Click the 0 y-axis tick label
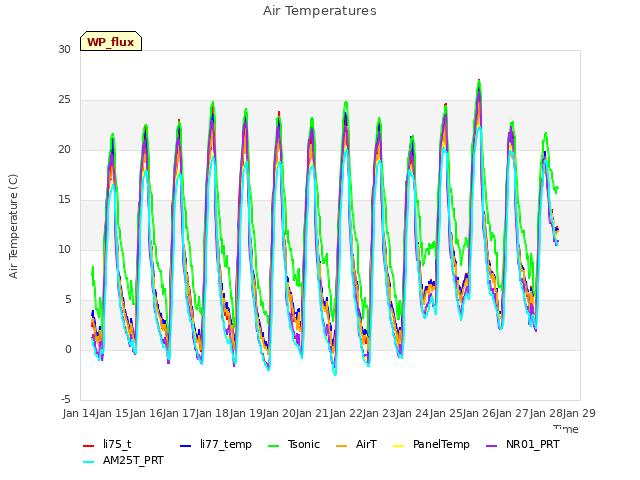 click(x=68, y=349)
